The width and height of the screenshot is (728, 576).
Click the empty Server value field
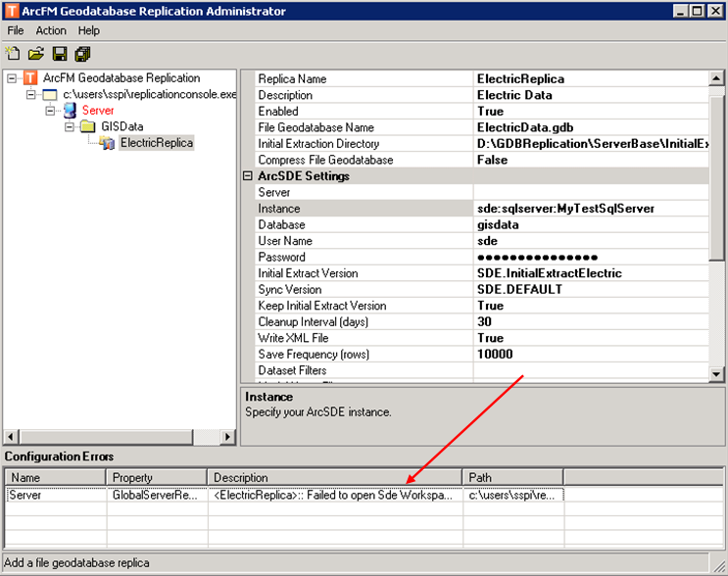pos(591,192)
